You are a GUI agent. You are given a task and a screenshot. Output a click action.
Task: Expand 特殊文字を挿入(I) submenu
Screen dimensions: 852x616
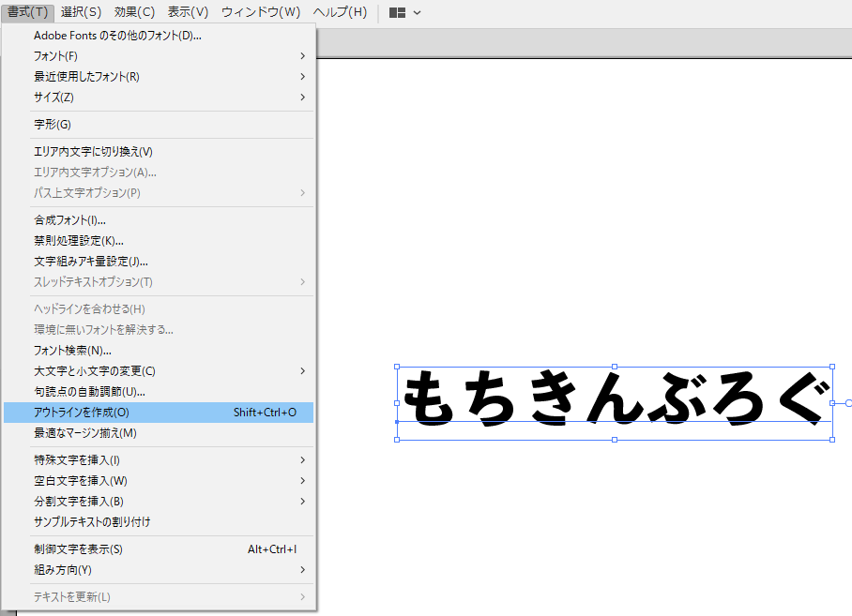pyautogui.click(x=159, y=459)
